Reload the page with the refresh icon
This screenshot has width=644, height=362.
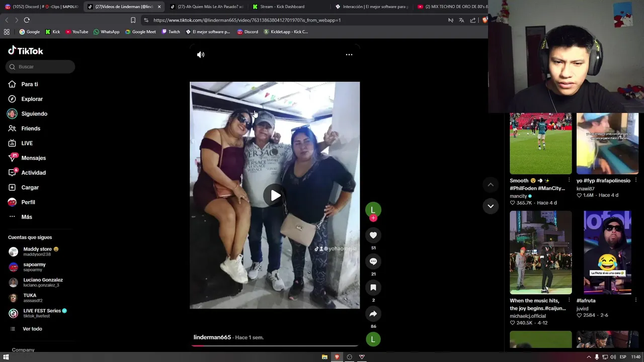[27, 20]
